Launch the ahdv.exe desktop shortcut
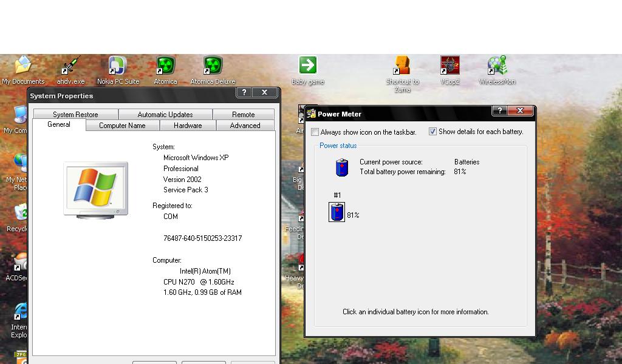Screen dimensions: 622x364 71,66
